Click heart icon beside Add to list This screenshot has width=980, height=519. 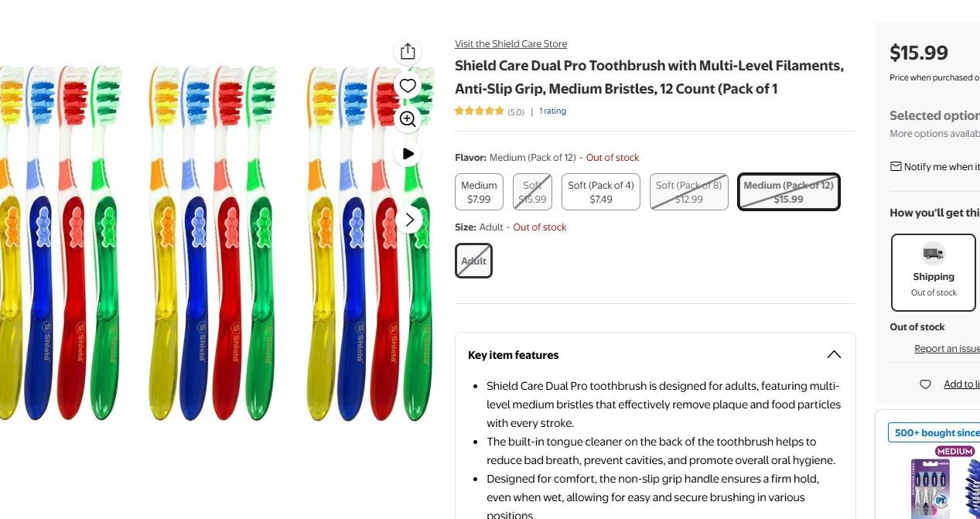[x=925, y=384]
